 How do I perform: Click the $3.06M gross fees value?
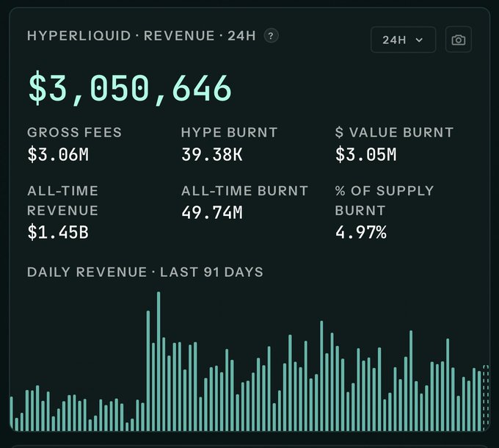58,154
